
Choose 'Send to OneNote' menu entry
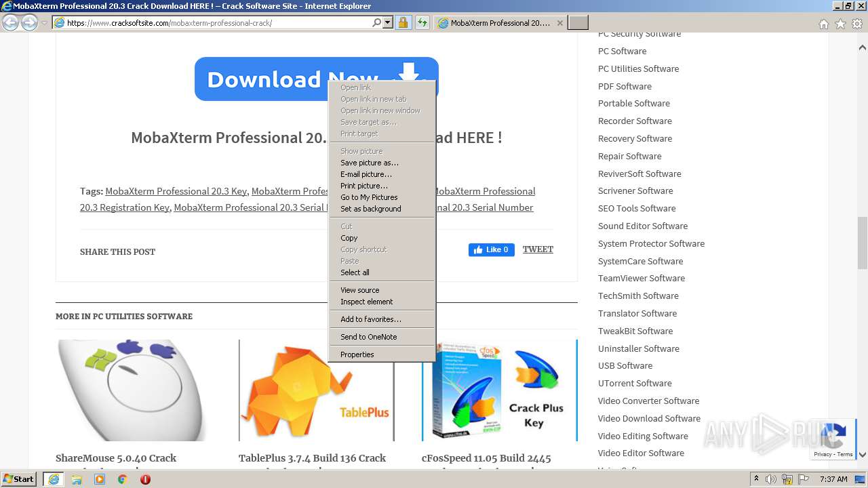(369, 337)
